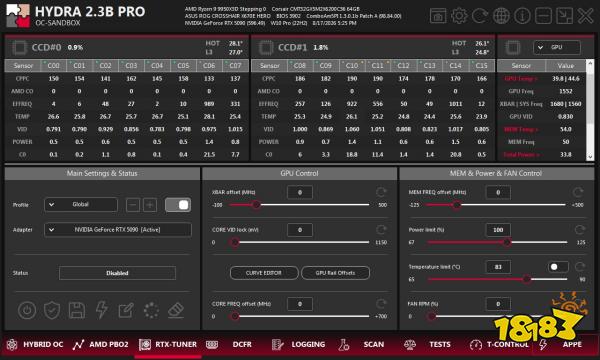600x360 pixels.
Task: Reset Power limit with circular arrow
Action: tap(579, 230)
